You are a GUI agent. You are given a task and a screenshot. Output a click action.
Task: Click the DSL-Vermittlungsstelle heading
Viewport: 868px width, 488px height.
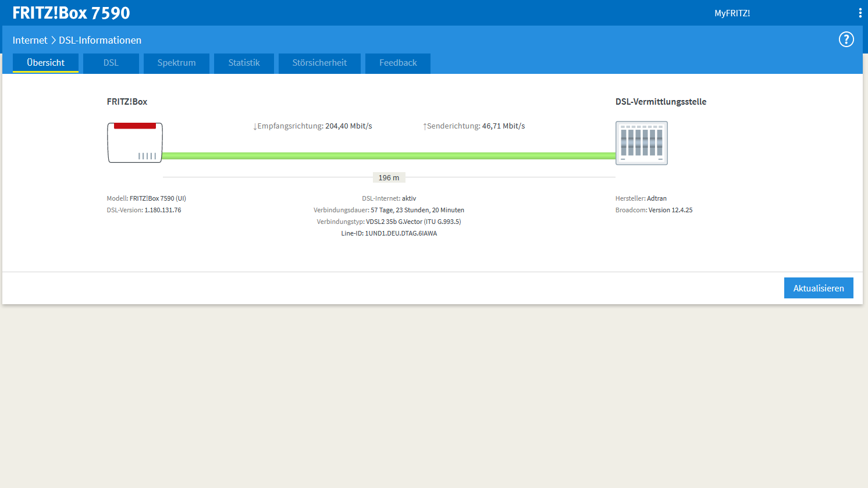(x=661, y=102)
